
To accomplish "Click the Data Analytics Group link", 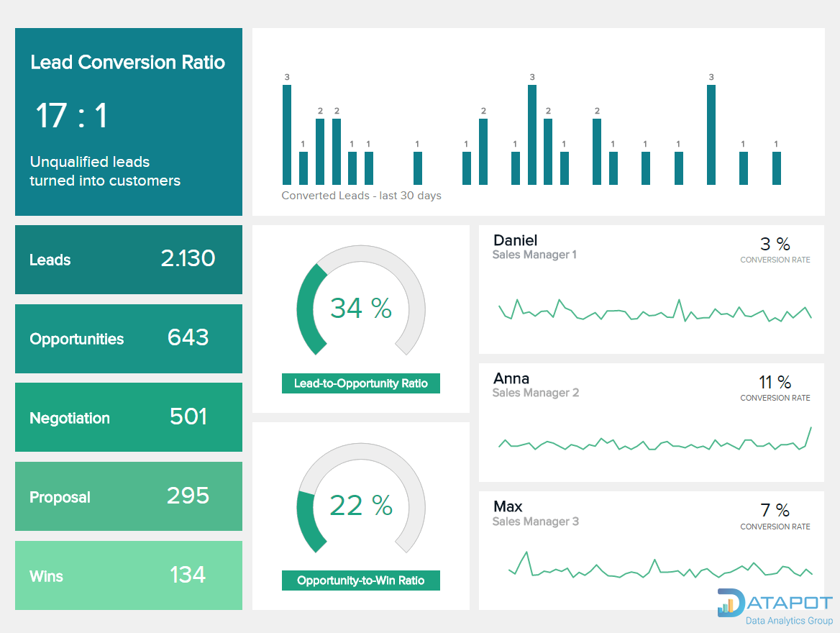I will (x=788, y=619).
